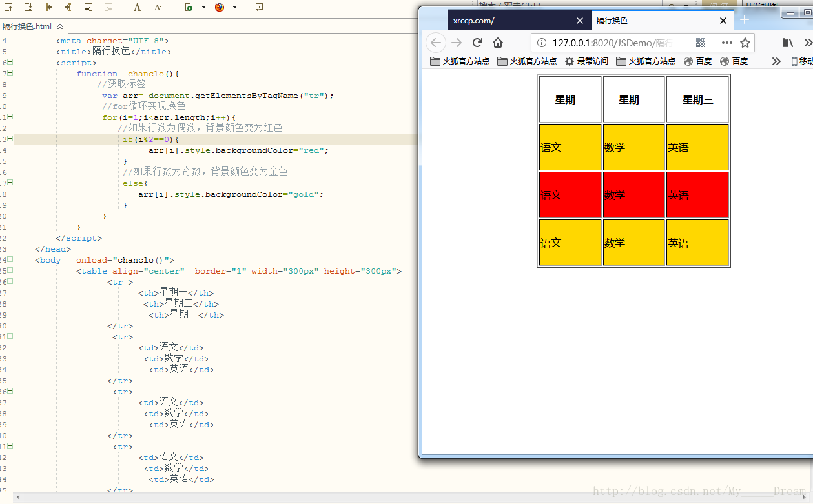Click site information icon in address bar

tap(542, 43)
